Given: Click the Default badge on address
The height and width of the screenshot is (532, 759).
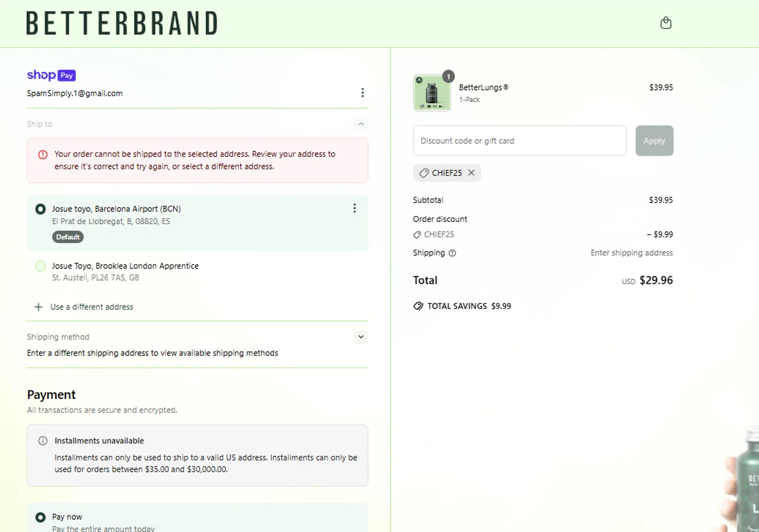Looking at the screenshot, I should 68,237.
